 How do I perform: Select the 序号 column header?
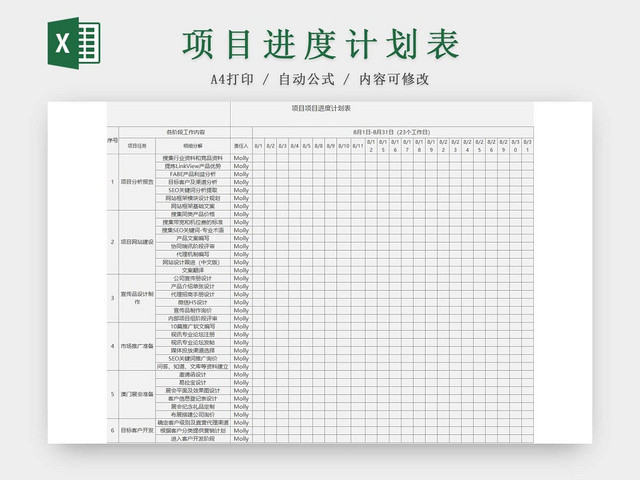[x=113, y=140]
